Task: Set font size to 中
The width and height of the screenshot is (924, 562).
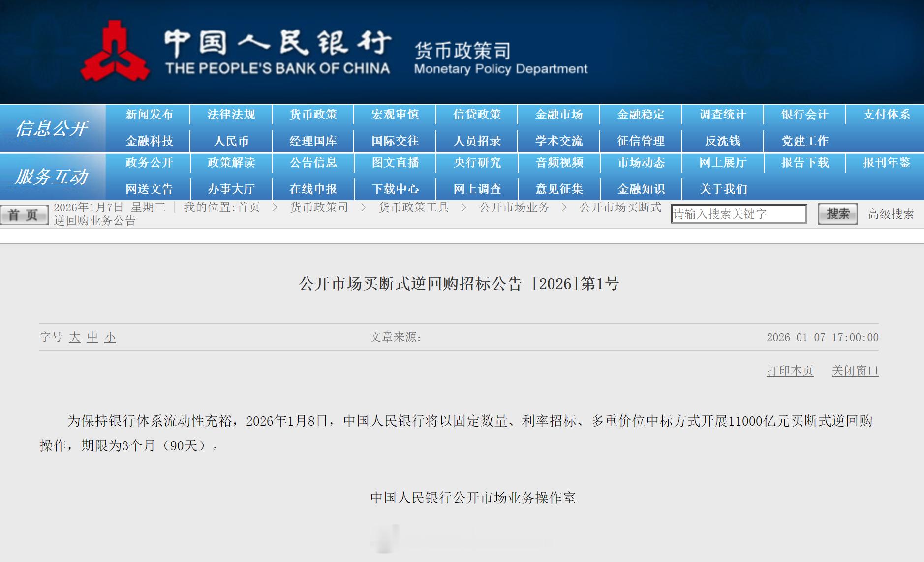Action: click(92, 337)
